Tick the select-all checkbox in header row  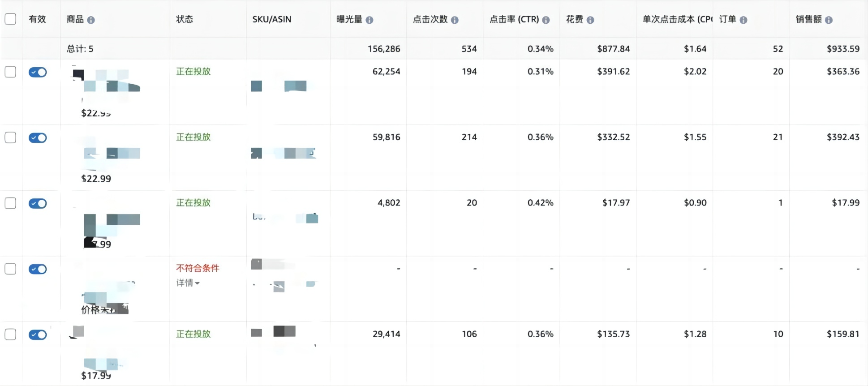click(x=10, y=19)
